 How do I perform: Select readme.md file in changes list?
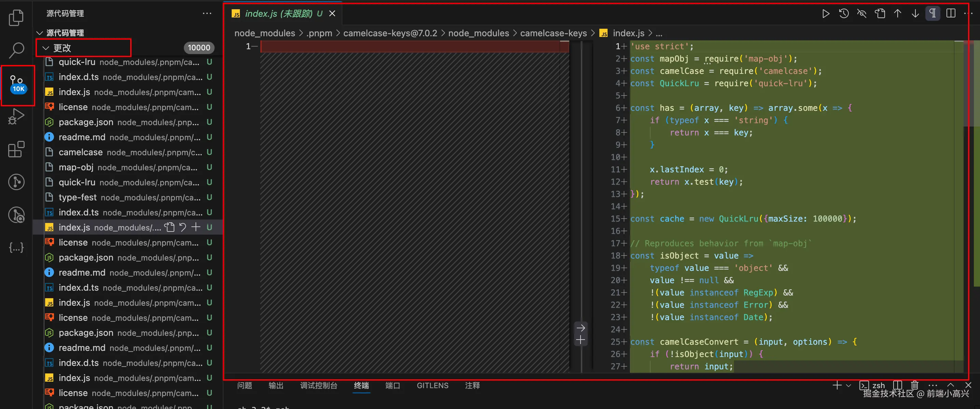[82, 137]
